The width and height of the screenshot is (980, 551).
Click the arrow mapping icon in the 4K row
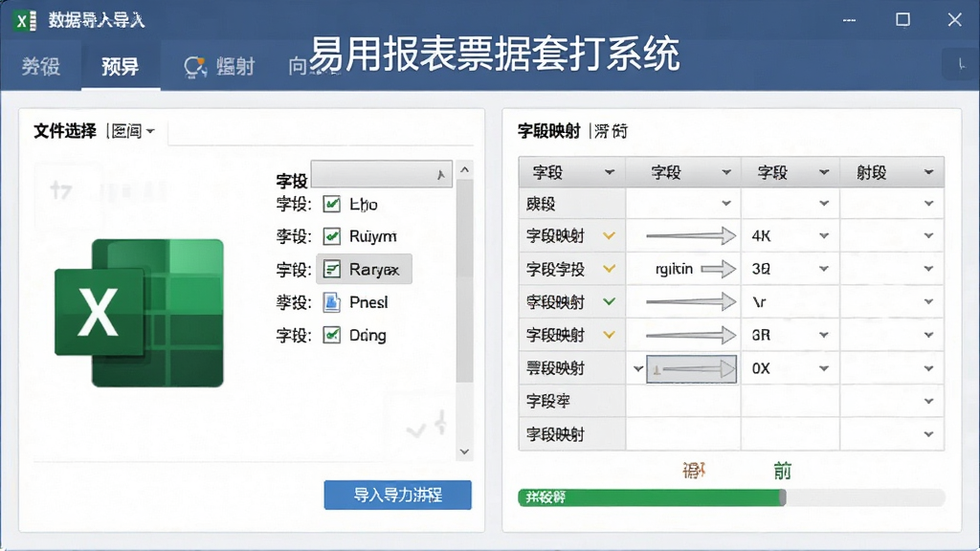tap(691, 236)
